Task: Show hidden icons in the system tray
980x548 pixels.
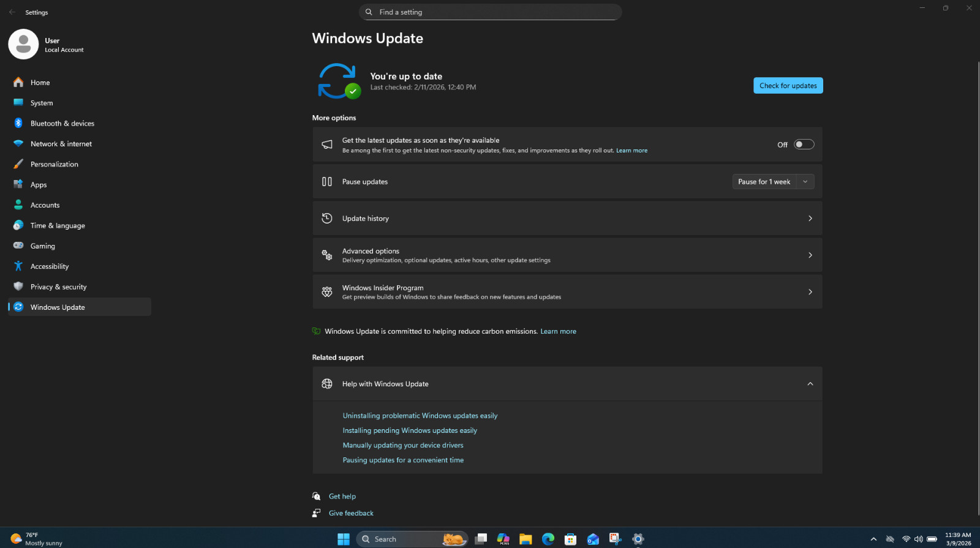Action: (873, 539)
